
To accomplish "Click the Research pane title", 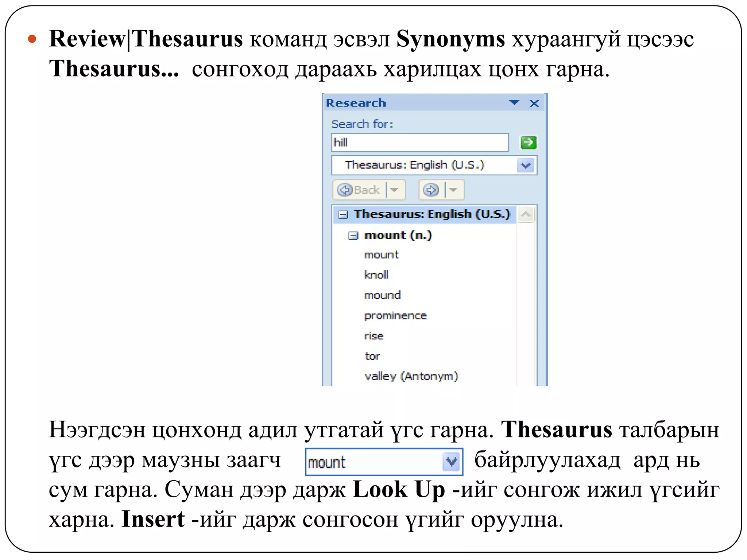I will tap(356, 103).
